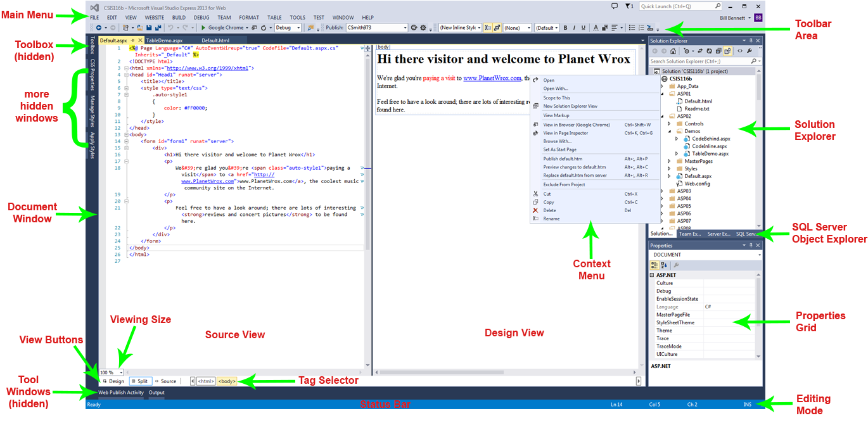
Task: Toggle auto-hide pin on Properties panel
Action: click(750, 245)
